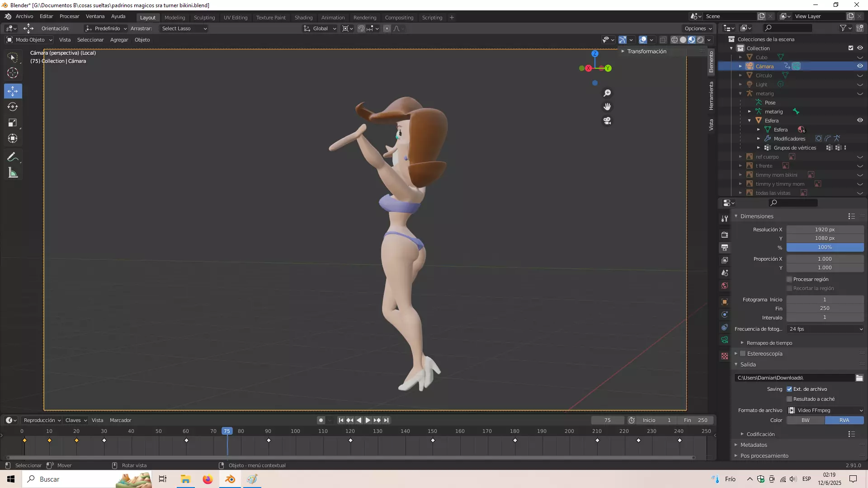Open the Select Lasso drag dropdown
The image size is (868, 488).
[184, 28]
